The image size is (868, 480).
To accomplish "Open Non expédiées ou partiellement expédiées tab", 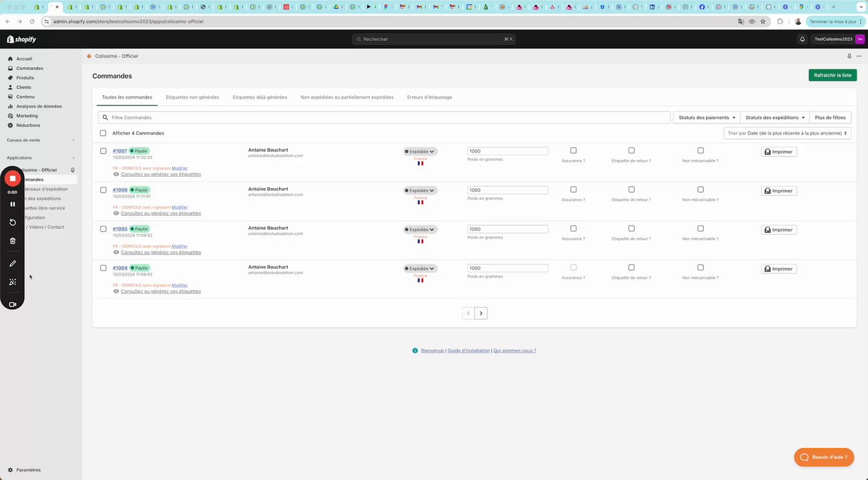I will 347,97.
